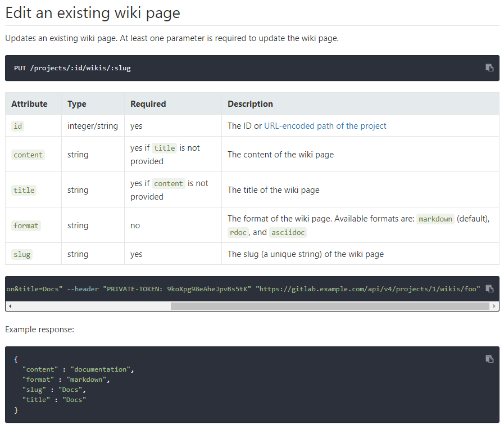Click the right arrow of the horizontal scrollbar
The height and width of the screenshot is (429, 504).
tap(494, 306)
